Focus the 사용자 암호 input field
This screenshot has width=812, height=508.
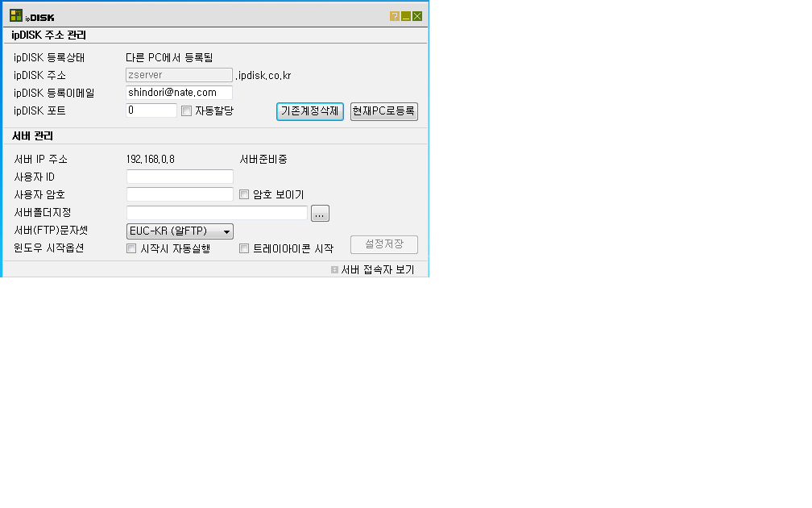point(180,194)
